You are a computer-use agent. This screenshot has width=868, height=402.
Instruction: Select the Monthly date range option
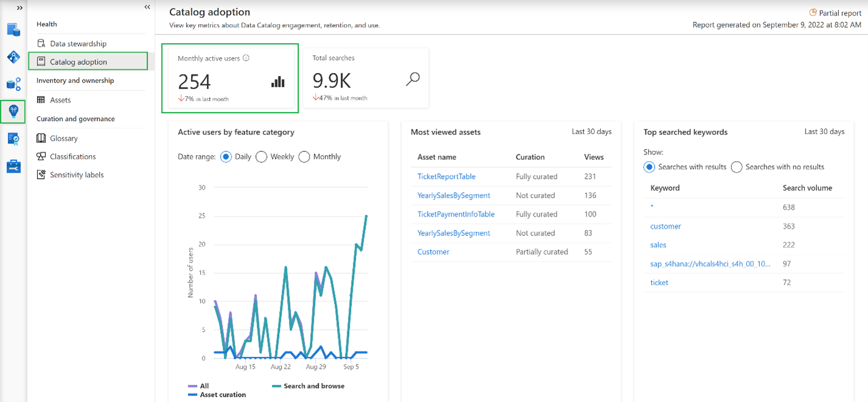pyautogui.click(x=319, y=157)
